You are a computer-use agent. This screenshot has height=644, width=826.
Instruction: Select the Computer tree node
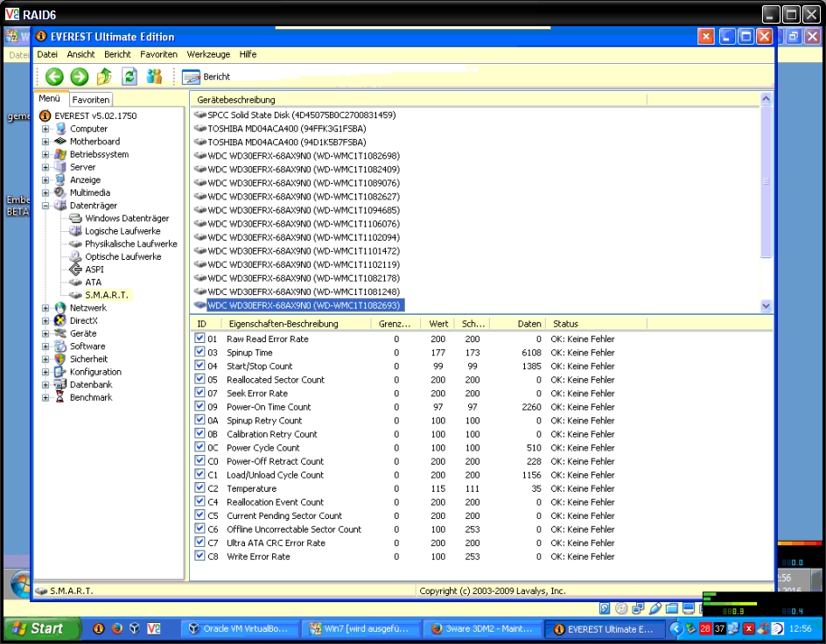point(88,129)
